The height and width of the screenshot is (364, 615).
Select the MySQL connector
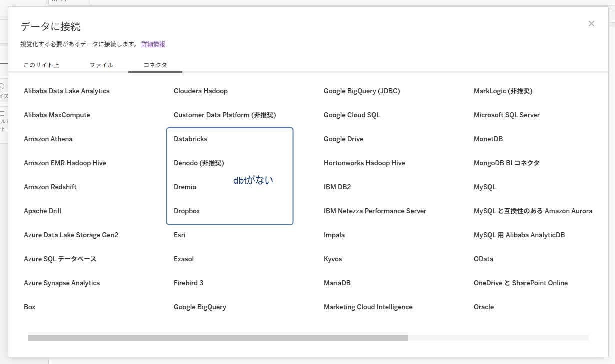click(485, 187)
